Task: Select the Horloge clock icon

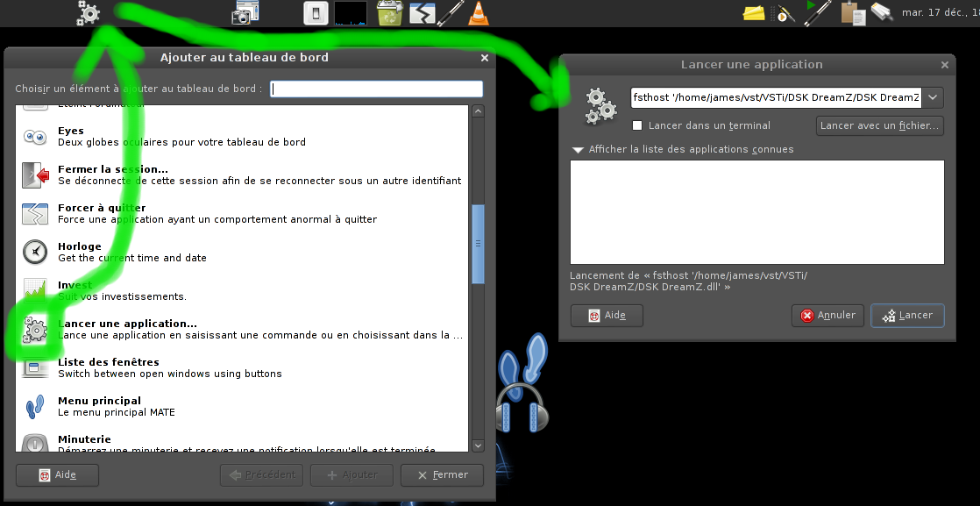Action: (35, 252)
